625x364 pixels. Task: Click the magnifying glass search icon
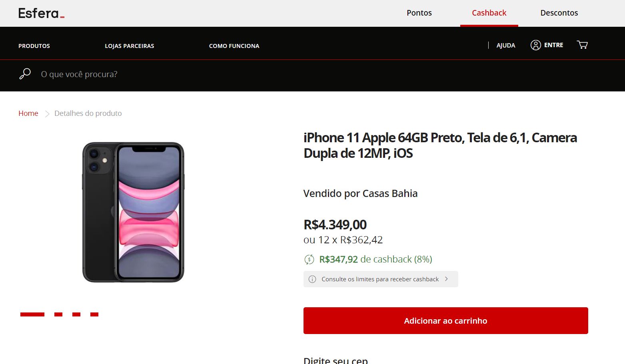25,74
